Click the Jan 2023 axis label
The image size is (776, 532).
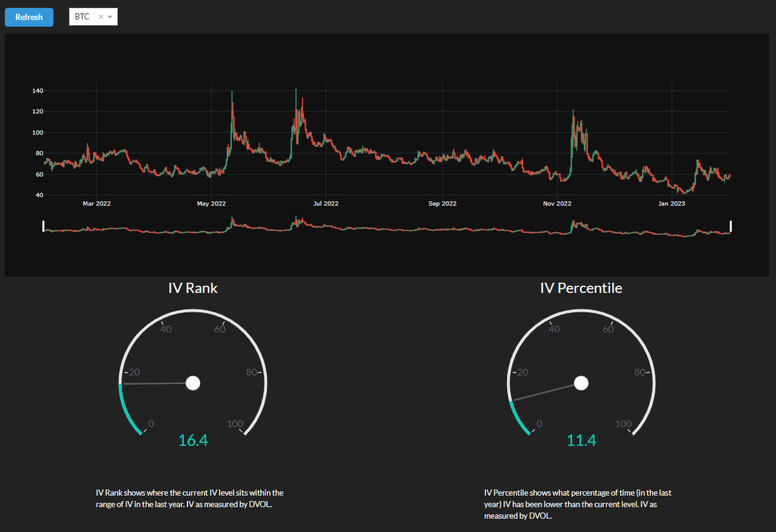point(671,203)
